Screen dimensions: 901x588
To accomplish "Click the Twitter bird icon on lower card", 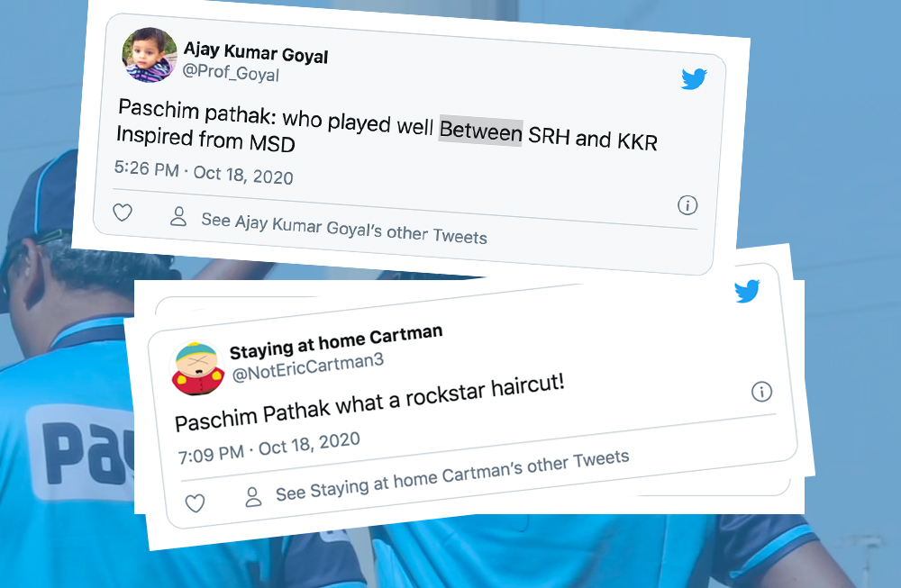I will click(x=747, y=291).
